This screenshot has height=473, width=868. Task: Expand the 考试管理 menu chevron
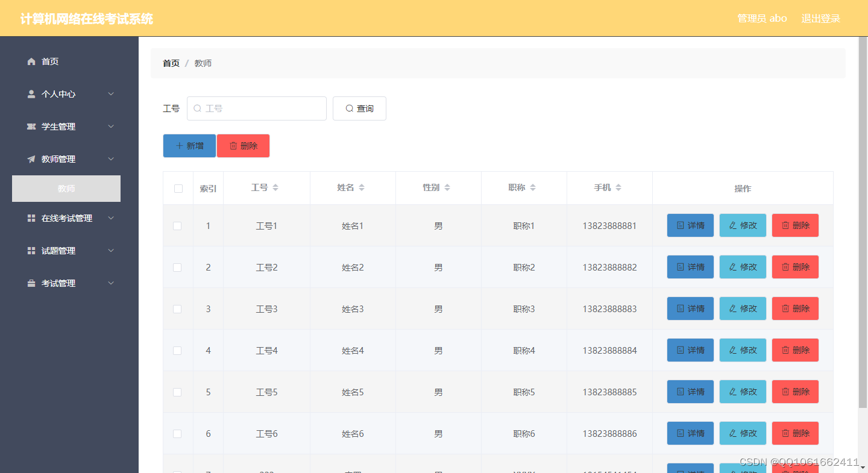[x=110, y=283]
